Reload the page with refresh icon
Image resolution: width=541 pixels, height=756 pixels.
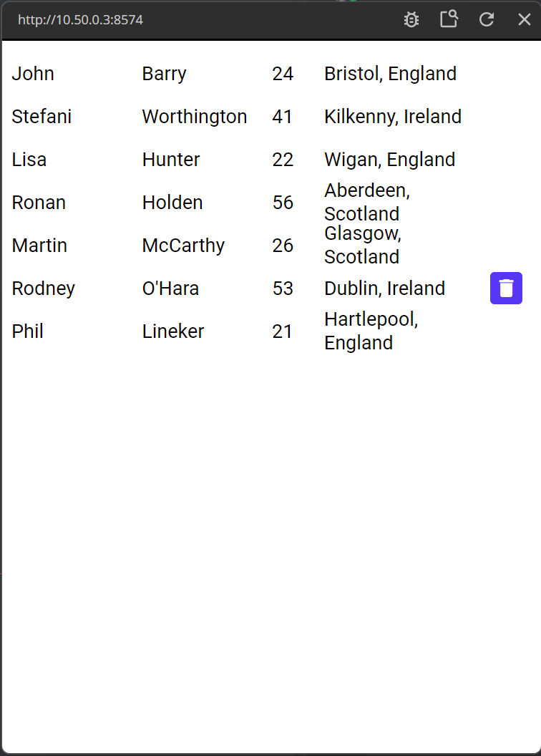487,20
